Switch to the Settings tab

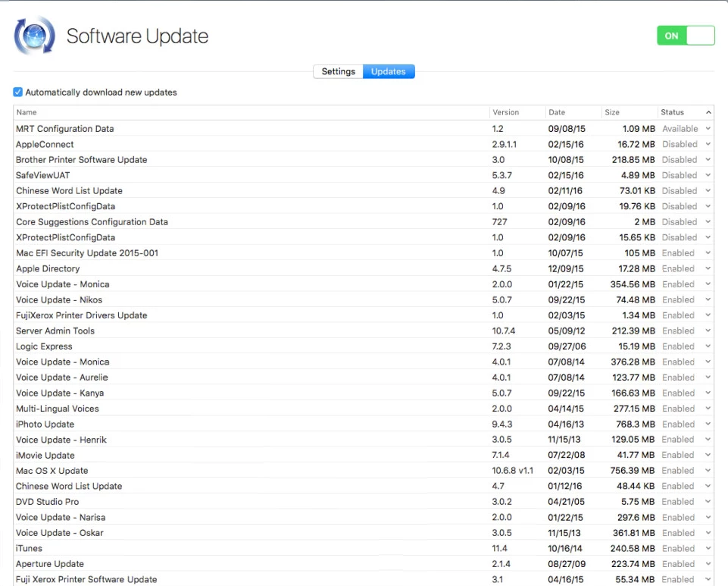(338, 71)
